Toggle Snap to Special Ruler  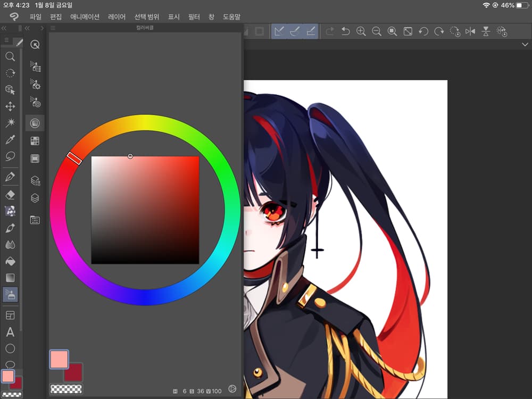295,31
